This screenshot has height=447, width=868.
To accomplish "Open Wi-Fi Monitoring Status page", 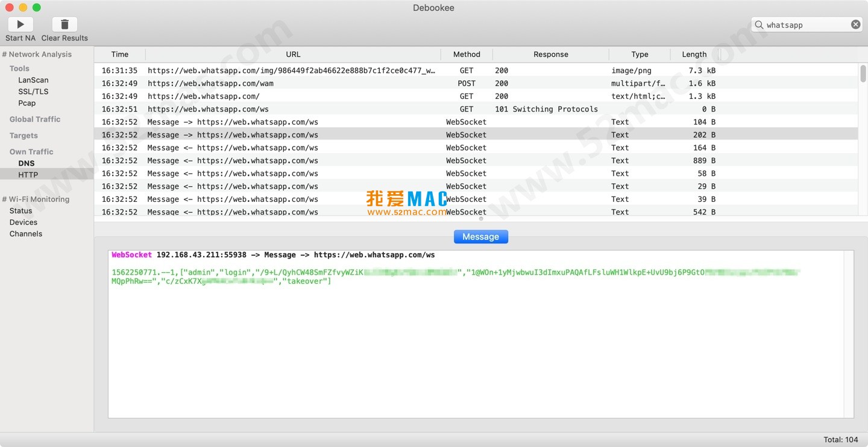I will tap(20, 211).
